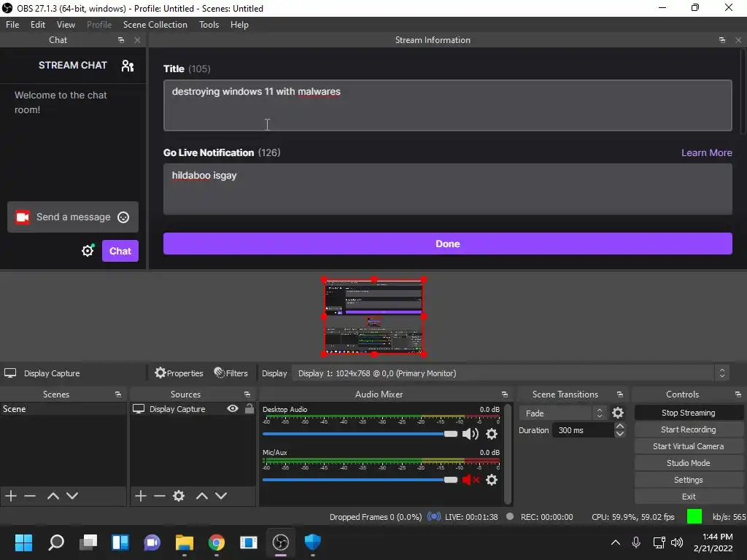Move scene up arrow in Scenes panel

pyautogui.click(x=53, y=496)
